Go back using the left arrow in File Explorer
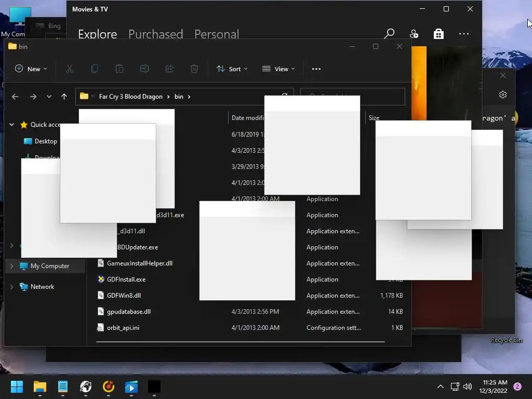Viewport: 532px width, 399px height. [15, 97]
